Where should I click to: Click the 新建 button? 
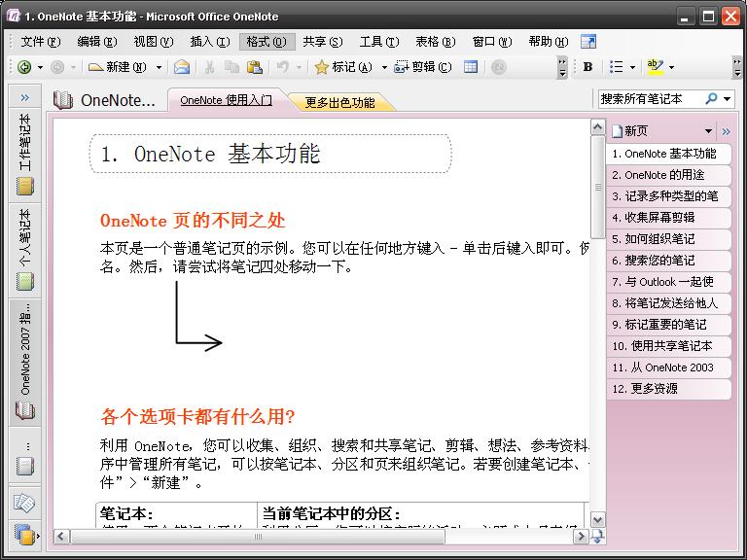(x=118, y=67)
